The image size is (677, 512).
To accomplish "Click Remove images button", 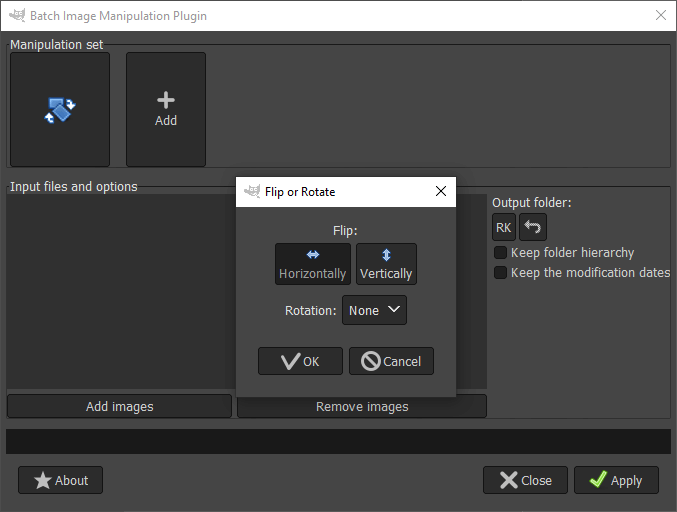I will [362, 406].
